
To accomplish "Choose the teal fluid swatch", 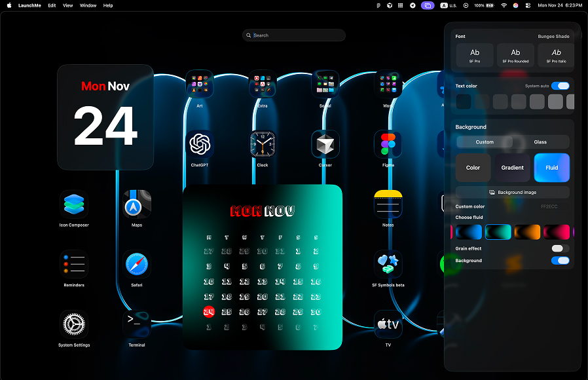I will coord(498,231).
